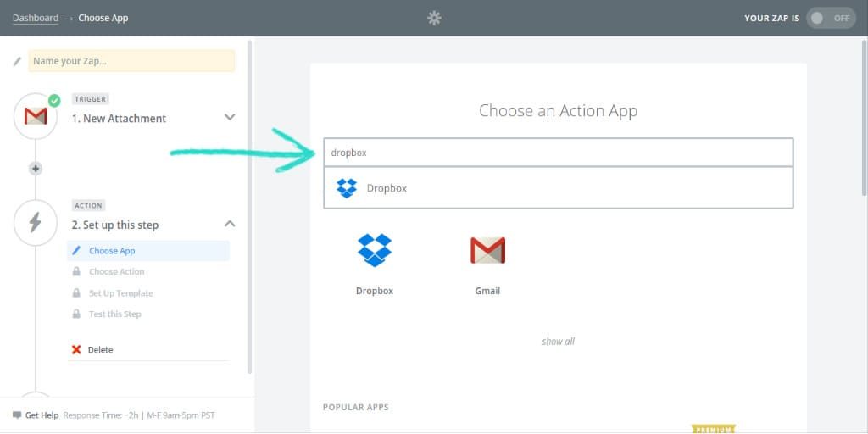Screen dimensions: 868x434
Task: Click the left sidebar scrollbar
Action: coord(250,207)
